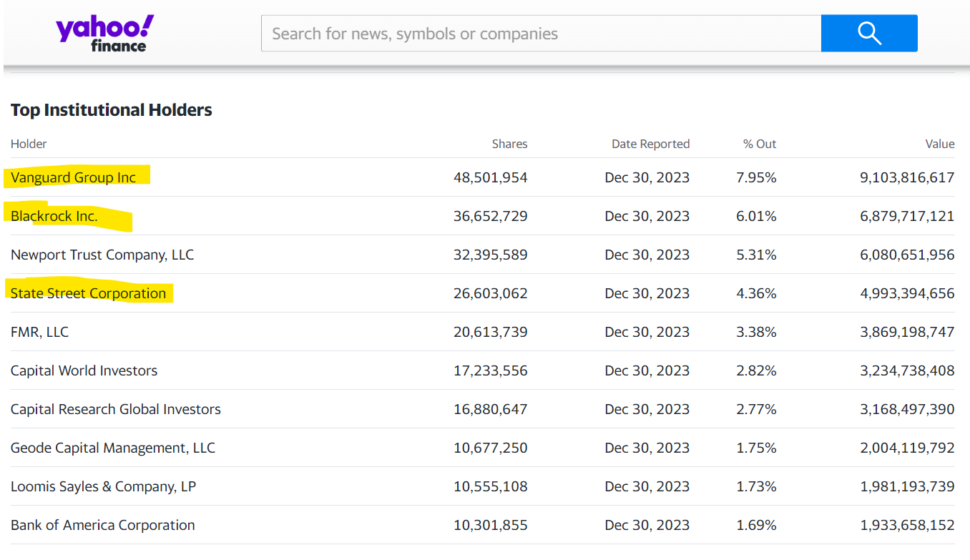Select Capital Research shares 16,880,647
Image resolution: width=970 pixels, height=560 pixels.
click(491, 409)
